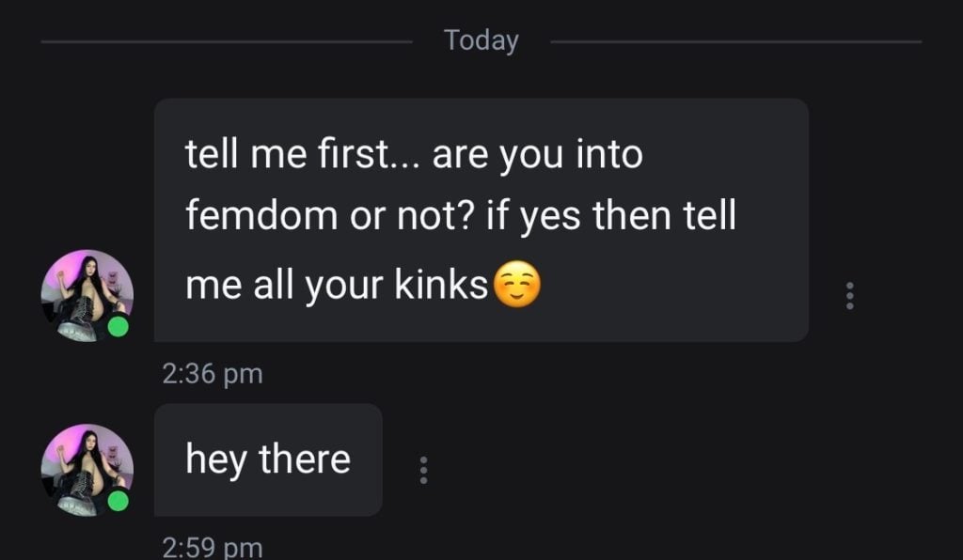Select the long "tell me first..." message bubble
Image resolution: width=963 pixels, height=560 pixels.
tap(481, 220)
